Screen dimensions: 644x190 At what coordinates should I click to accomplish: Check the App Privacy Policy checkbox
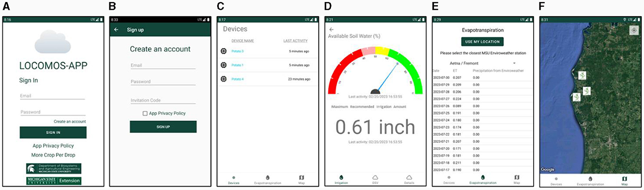[x=145, y=114]
